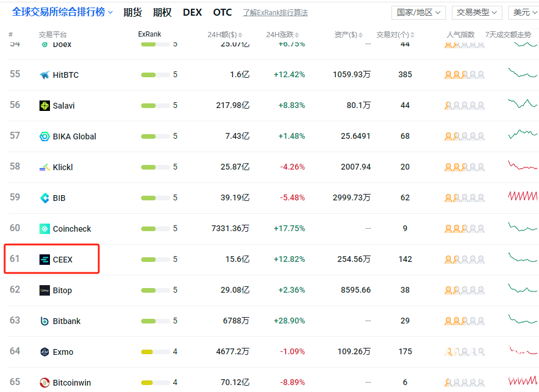Image resolution: width=539 pixels, height=392 pixels.
Task: Open the HitBTC exchange logo
Action: tap(46, 74)
